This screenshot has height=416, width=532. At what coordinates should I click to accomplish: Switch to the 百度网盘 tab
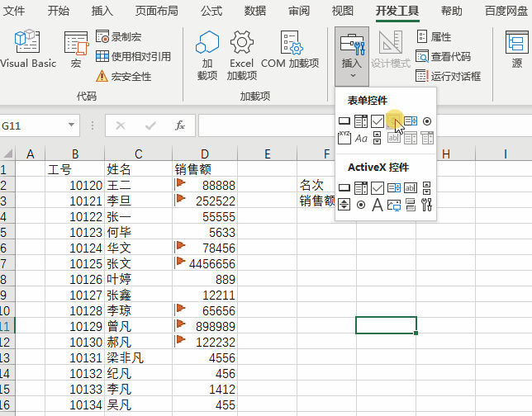pyautogui.click(x=506, y=11)
